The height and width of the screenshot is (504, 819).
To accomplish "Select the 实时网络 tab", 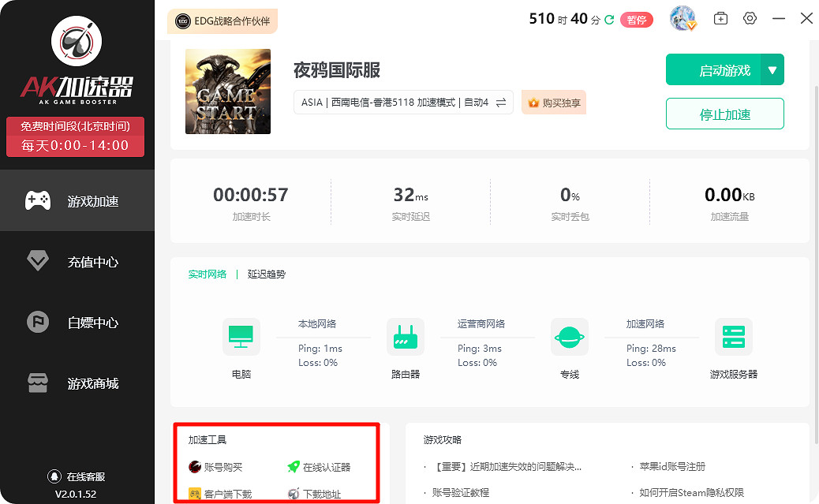I will tap(207, 274).
